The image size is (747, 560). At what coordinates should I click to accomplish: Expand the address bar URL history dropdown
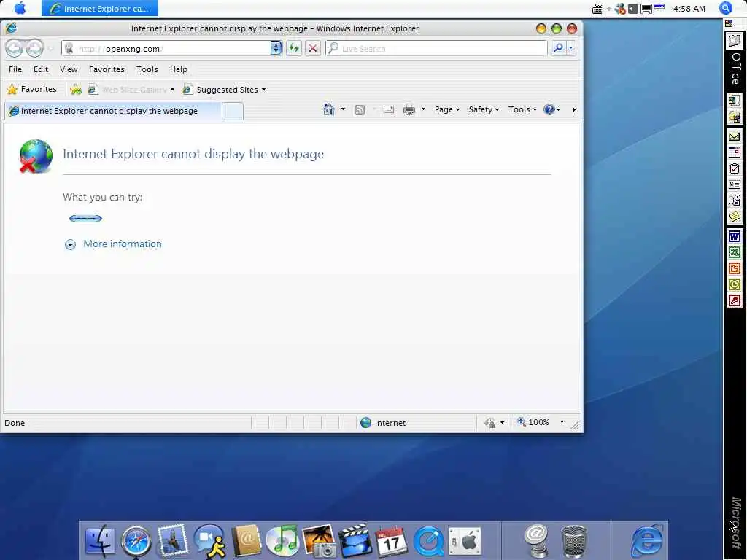coord(276,49)
